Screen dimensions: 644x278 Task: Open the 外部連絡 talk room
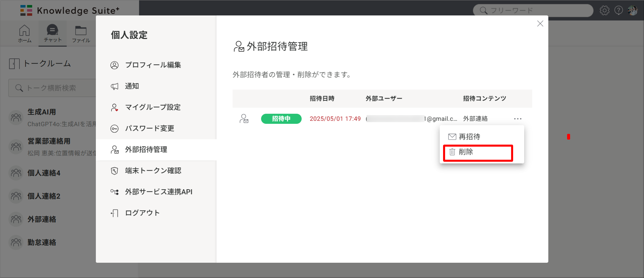click(52, 219)
